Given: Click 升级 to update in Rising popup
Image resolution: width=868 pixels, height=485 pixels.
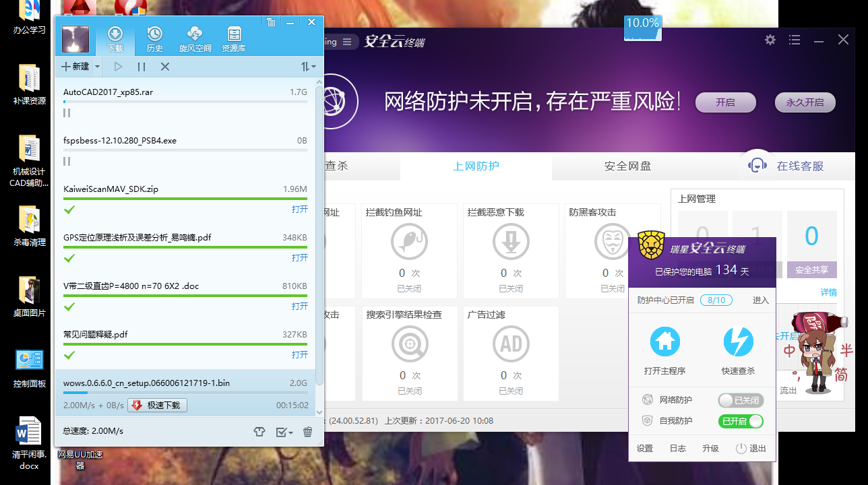Looking at the screenshot, I should click(x=711, y=449).
